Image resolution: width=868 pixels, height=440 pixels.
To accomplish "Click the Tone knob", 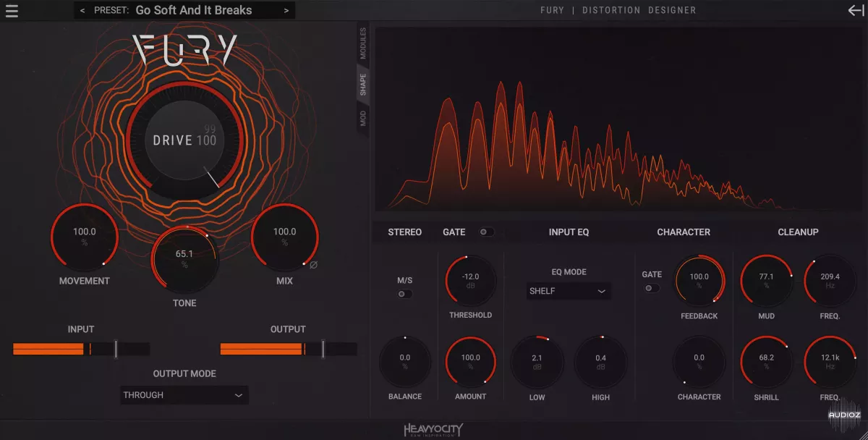I will (x=184, y=259).
